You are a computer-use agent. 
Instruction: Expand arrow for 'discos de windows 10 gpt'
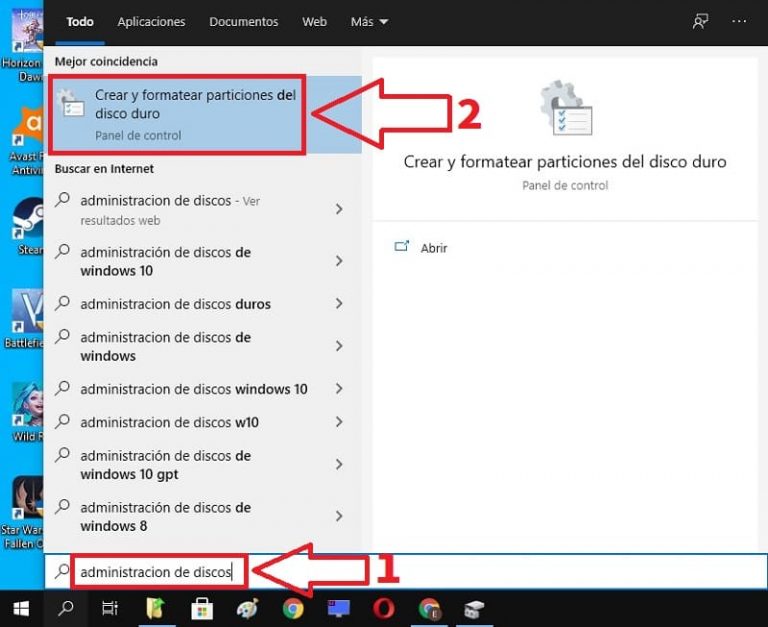339,465
